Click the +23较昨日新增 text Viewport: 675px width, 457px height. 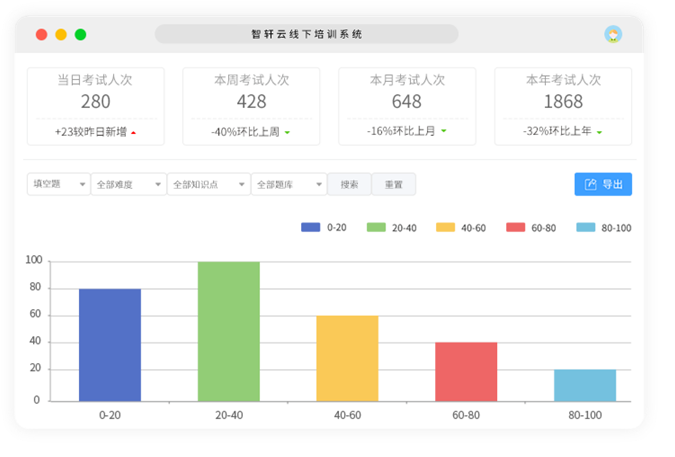(x=91, y=132)
